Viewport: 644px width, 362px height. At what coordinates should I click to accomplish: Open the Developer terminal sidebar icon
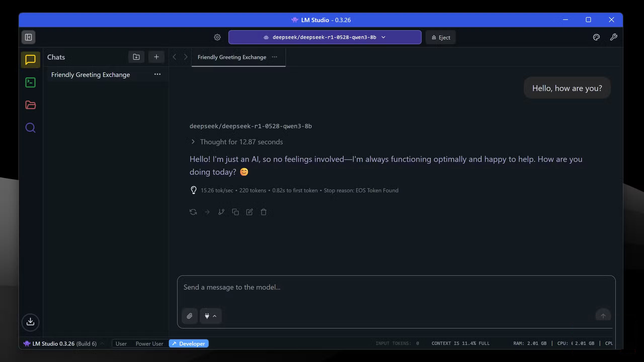(30, 82)
